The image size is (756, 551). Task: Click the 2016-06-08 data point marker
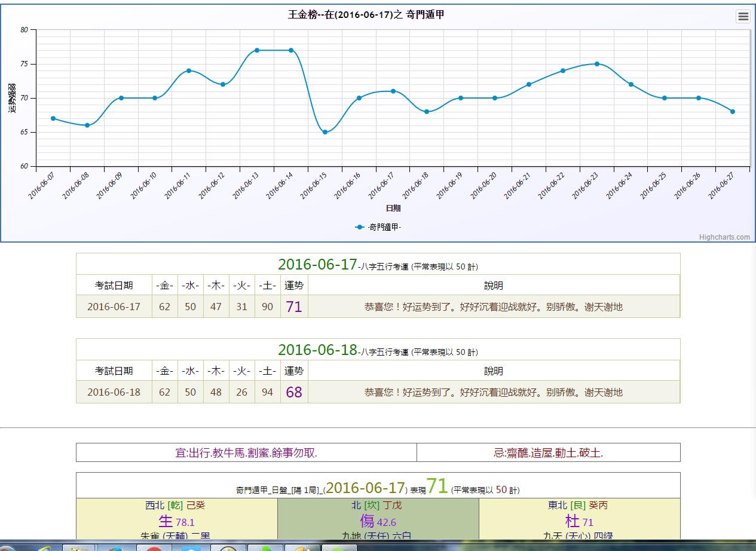coord(87,125)
